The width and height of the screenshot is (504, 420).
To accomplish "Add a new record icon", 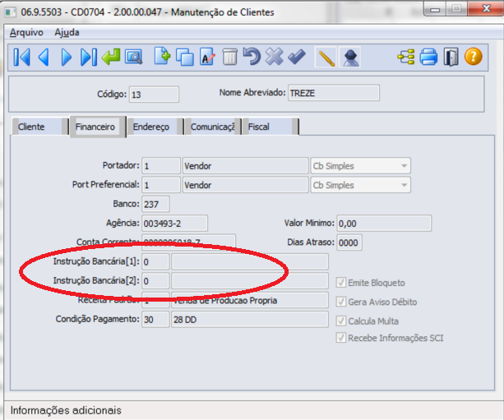I will pos(162,57).
